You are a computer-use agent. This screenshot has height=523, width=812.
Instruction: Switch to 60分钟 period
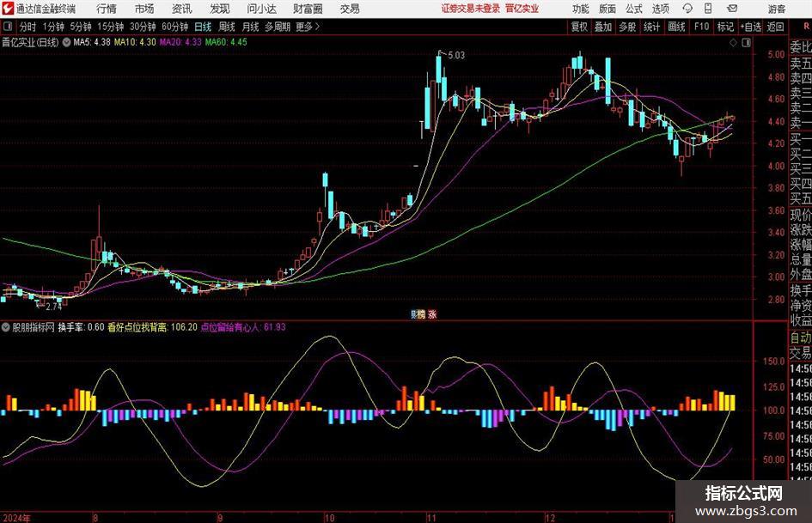click(x=175, y=27)
